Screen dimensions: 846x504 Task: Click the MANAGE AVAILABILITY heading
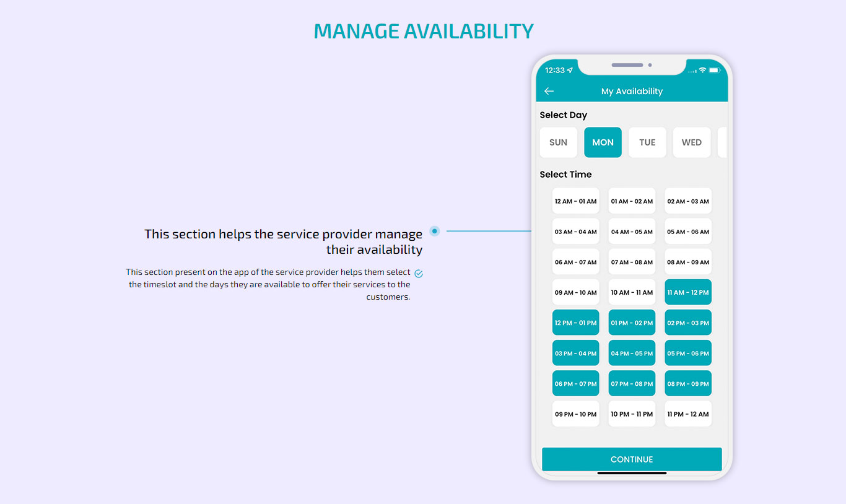[424, 31]
